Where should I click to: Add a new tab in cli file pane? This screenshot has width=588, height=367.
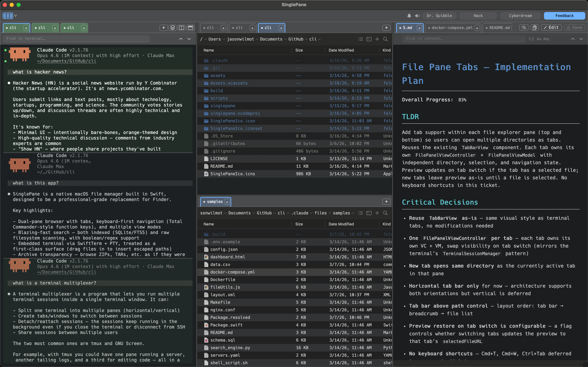pyautogui.click(x=386, y=28)
